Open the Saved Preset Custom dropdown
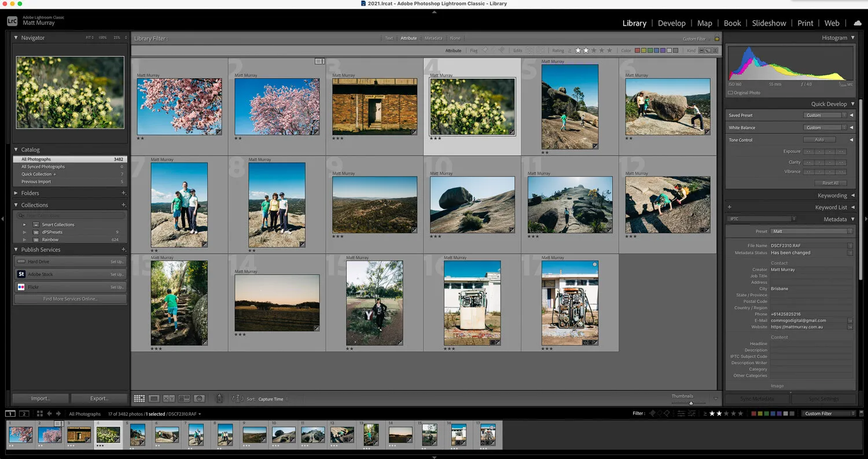The width and height of the screenshot is (868, 459). [825, 115]
